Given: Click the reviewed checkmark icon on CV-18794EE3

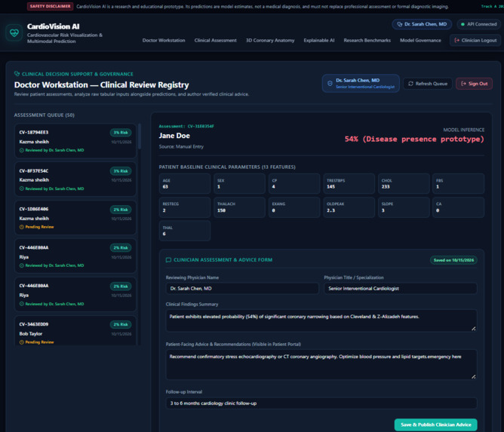Looking at the screenshot, I should click(x=22, y=150).
